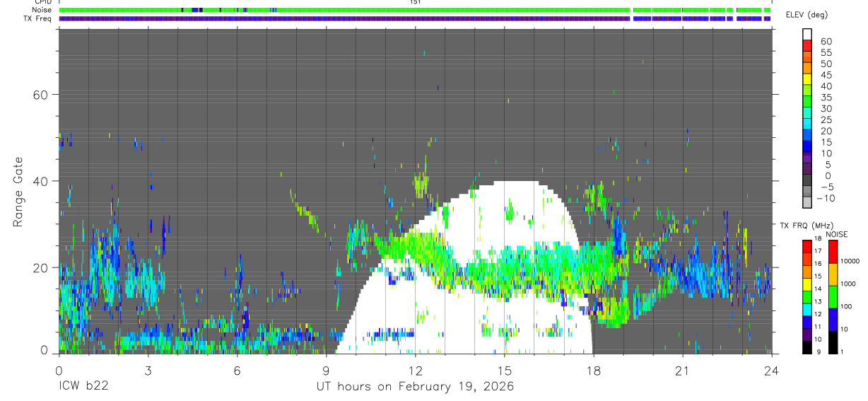
Task: Click the "100" label on NOISE legend
Action: (x=846, y=306)
